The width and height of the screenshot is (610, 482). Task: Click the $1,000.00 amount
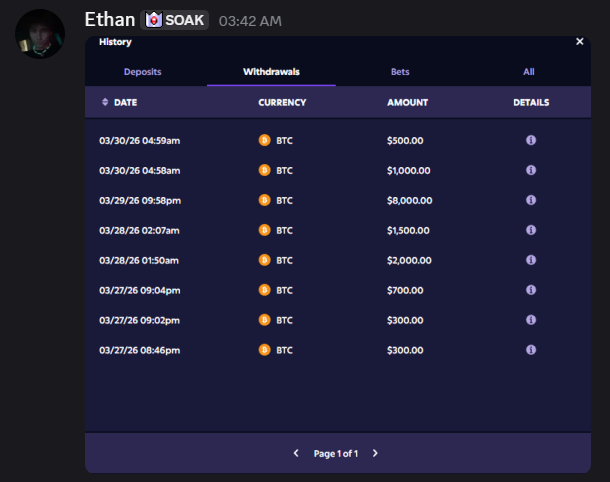click(408, 170)
